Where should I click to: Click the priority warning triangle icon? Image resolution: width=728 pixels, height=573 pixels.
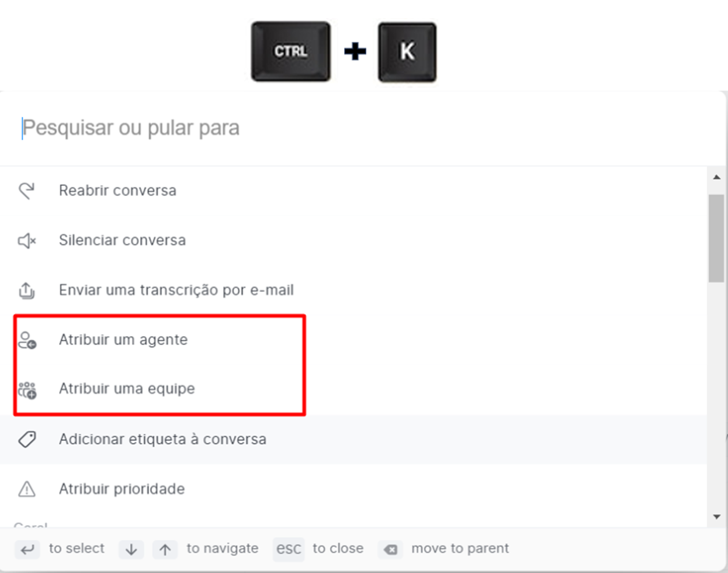click(x=27, y=489)
